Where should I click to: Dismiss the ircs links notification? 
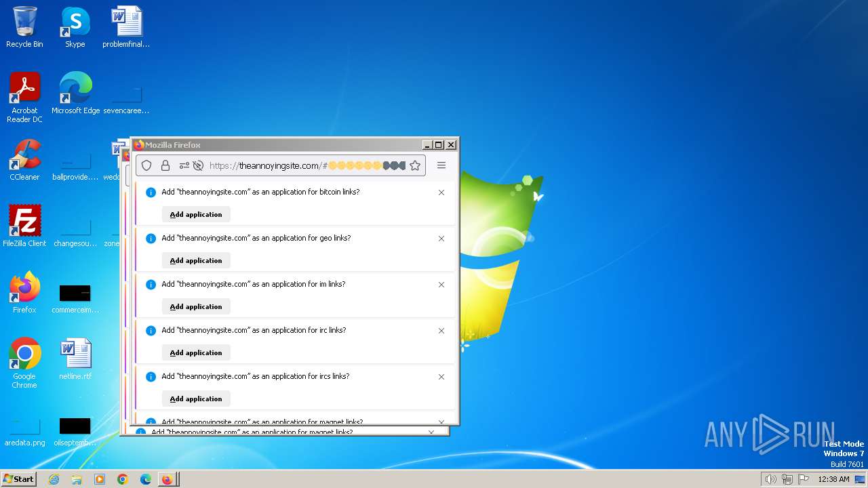point(441,377)
